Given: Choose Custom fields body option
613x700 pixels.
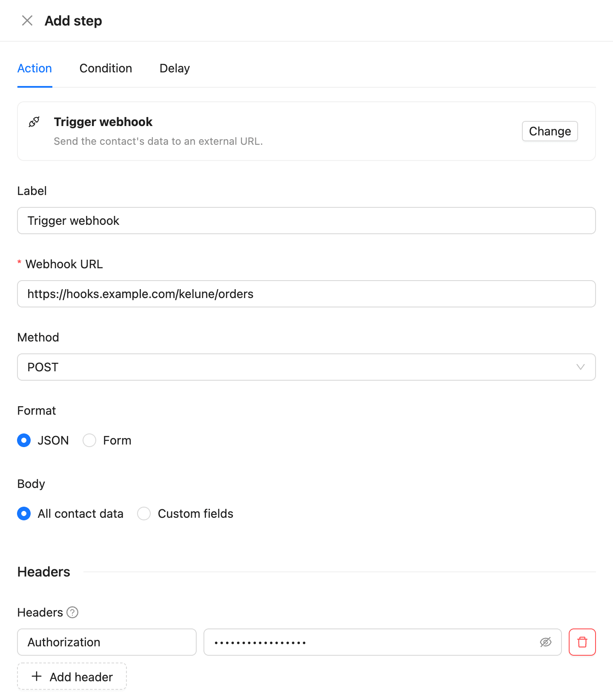Looking at the screenshot, I should coord(144,514).
